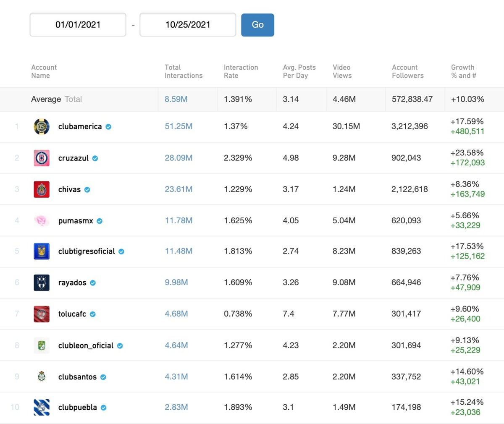Screen dimensions: 504x424
Task: Switch summary row to Total
Action: click(73, 99)
